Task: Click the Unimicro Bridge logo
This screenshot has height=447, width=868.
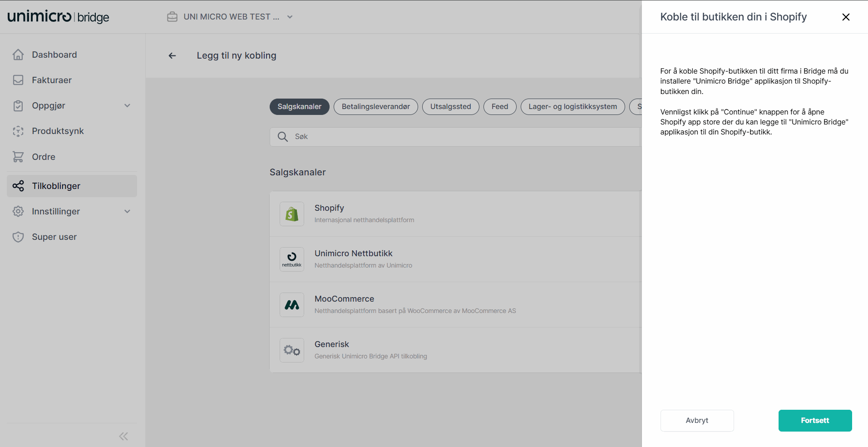Action: coord(58,16)
